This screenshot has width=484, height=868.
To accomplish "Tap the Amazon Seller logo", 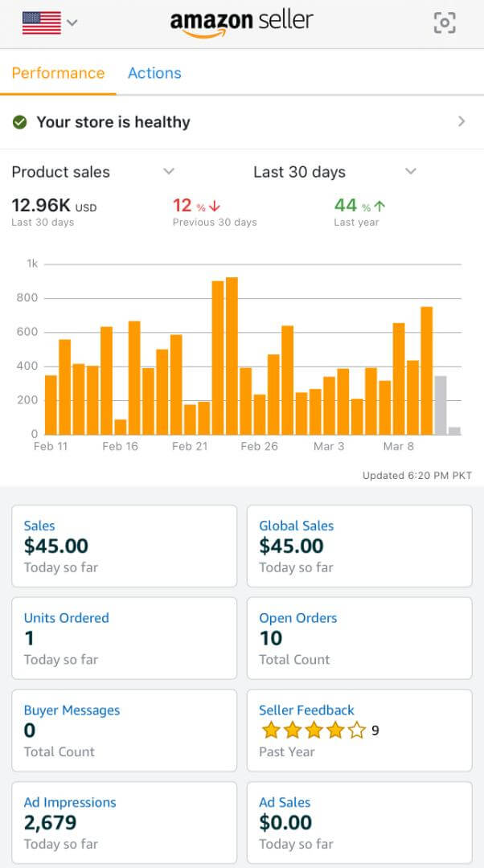I will (x=241, y=22).
